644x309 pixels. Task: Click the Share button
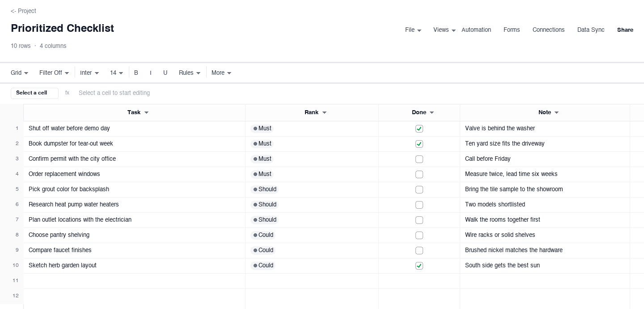coord(625,30)
